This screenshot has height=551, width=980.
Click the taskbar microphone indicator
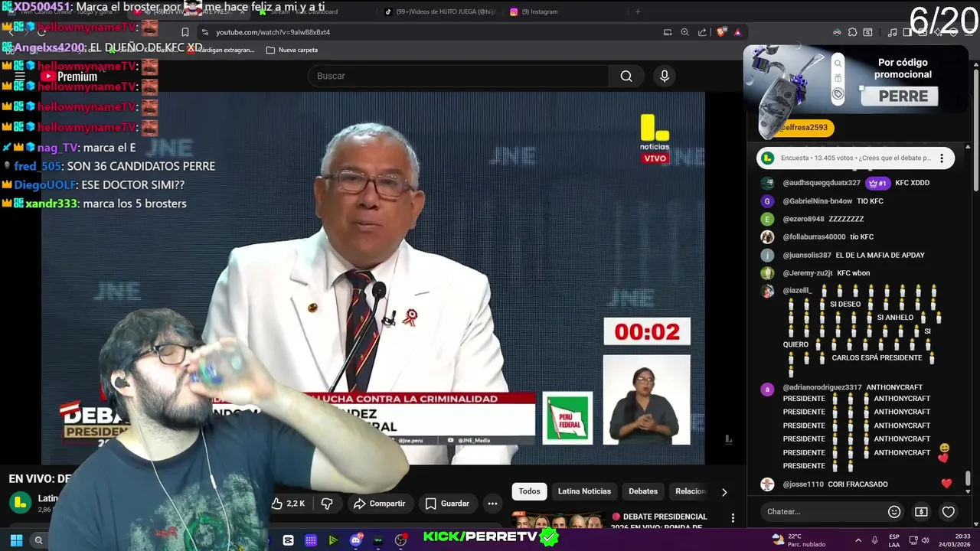[875, 540]
